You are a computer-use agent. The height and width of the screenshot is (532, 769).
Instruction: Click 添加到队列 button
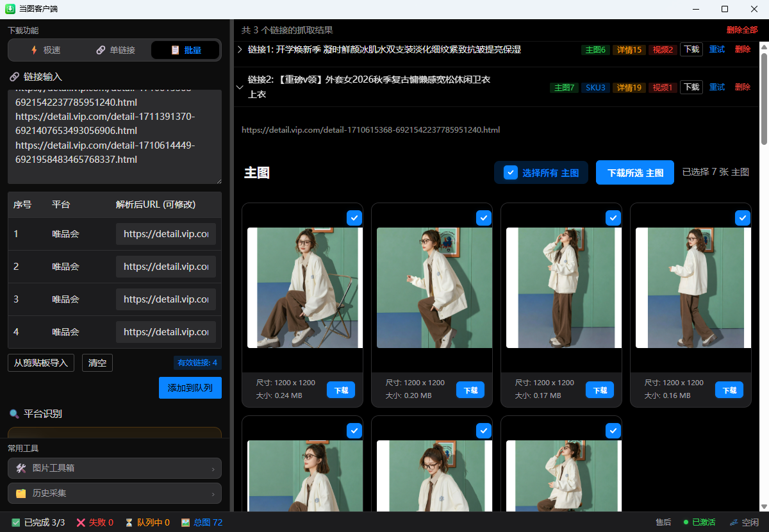[x=190, y=388]
